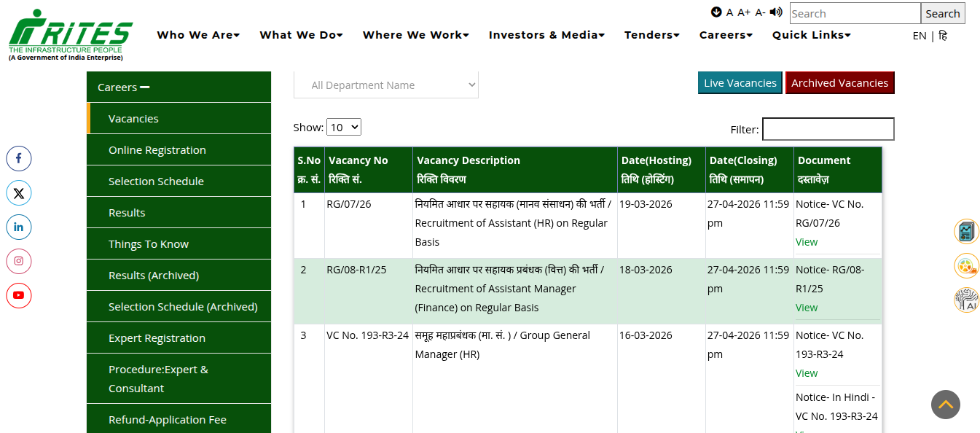Screen dimensions: 980x433
Task: Collapse the Careers sidebar section
Action: tap(145, 87)
